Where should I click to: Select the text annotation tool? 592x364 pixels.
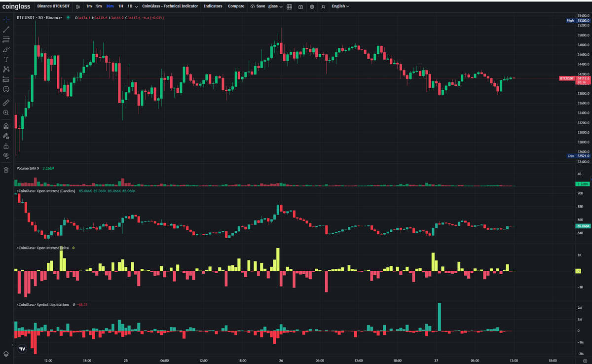coord(6,59)
